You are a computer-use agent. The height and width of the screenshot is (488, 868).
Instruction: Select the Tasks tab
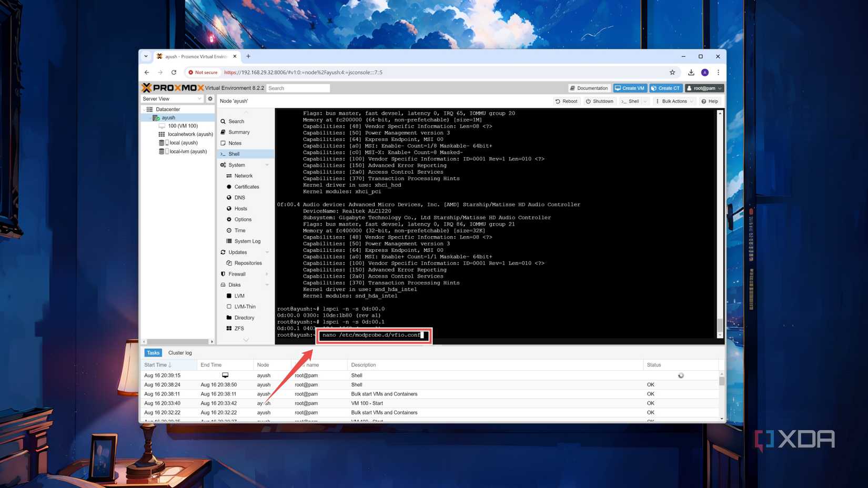point(153,352)
